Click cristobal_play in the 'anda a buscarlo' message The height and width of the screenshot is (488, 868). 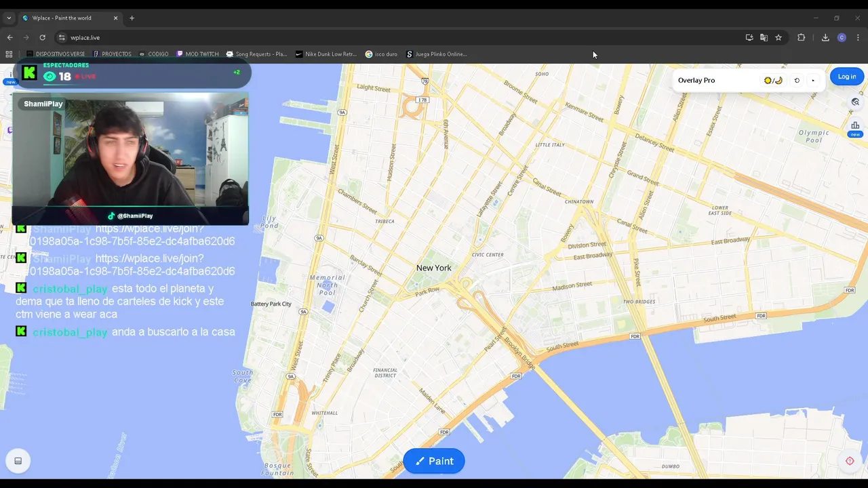tap(70, 332)
